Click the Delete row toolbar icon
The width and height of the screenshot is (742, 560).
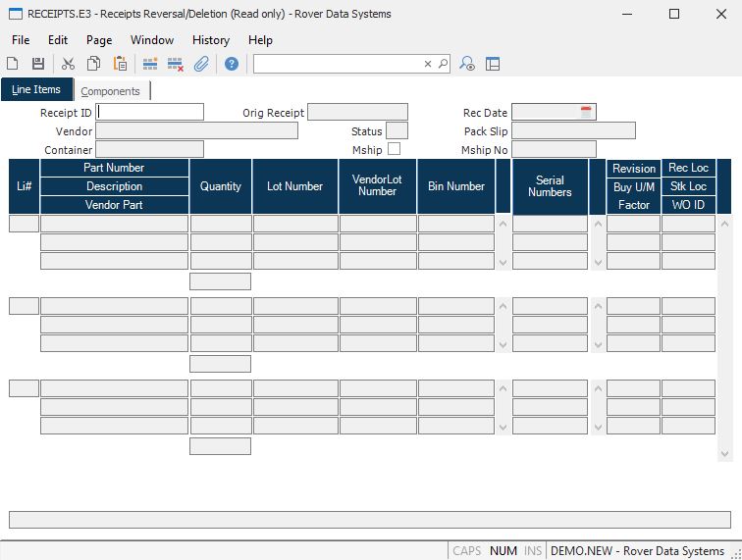176,64
